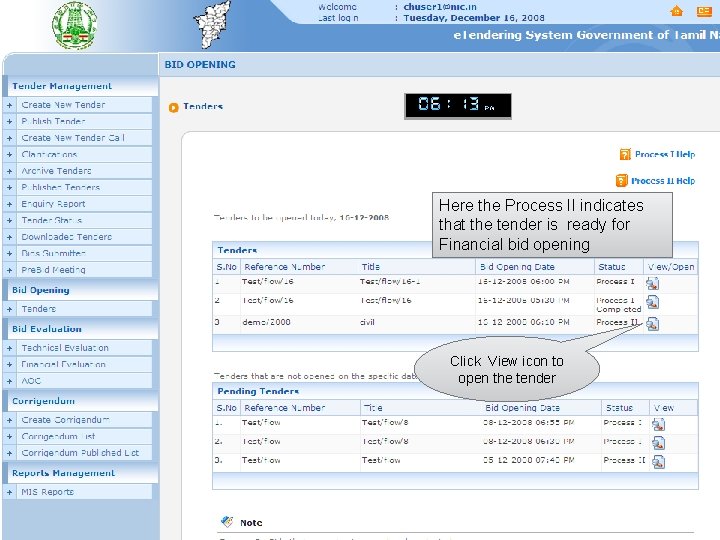
Task: Expand plus sign beside AOC
Action: click(x=10, y=382)
